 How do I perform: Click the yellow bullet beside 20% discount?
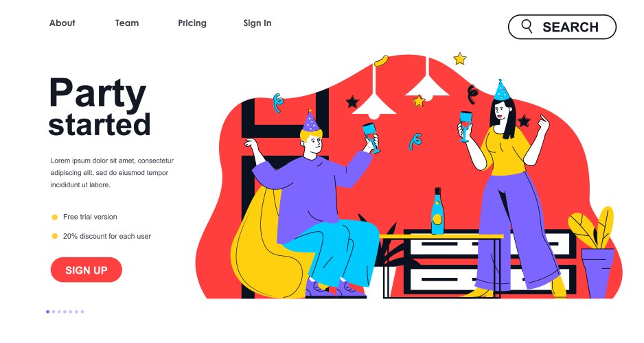pyautogui.click(x=55, y=236)
